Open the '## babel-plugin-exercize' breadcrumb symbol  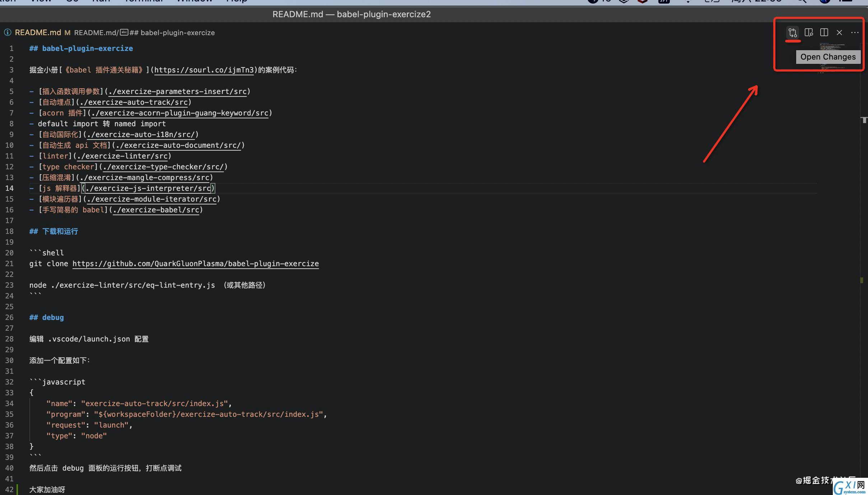172,33
